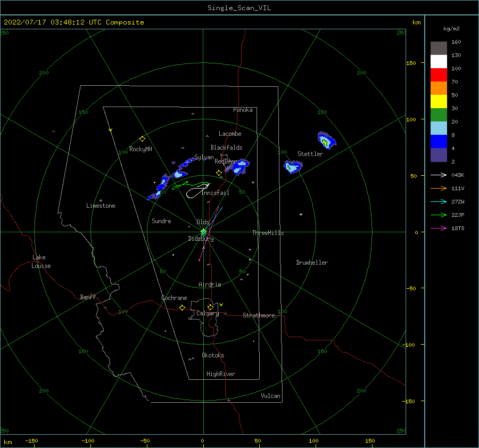Click the cyan 27ZW track arrow in legend
479x448 pixels.
439,201
